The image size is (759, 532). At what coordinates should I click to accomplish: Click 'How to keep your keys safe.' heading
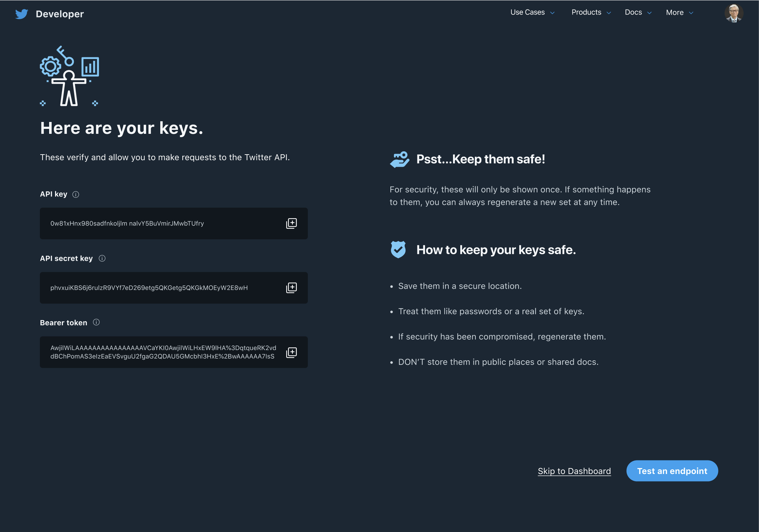(496, 250)
